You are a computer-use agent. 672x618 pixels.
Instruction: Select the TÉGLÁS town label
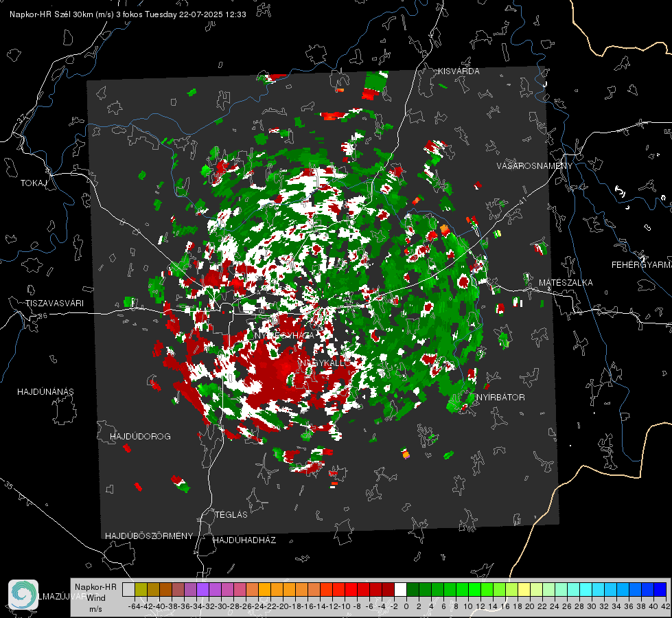pos(231,514)
